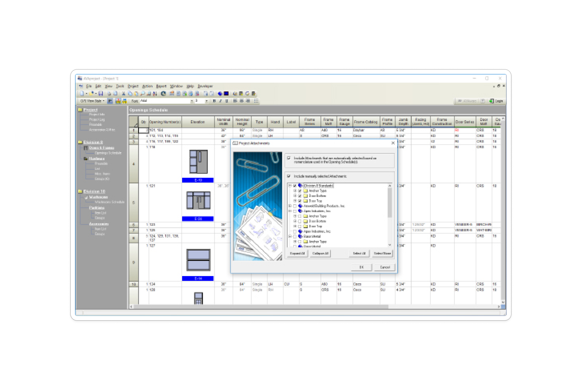
Task: Click the align left icon
Action: pyautogui.click(x=235, y=101)
